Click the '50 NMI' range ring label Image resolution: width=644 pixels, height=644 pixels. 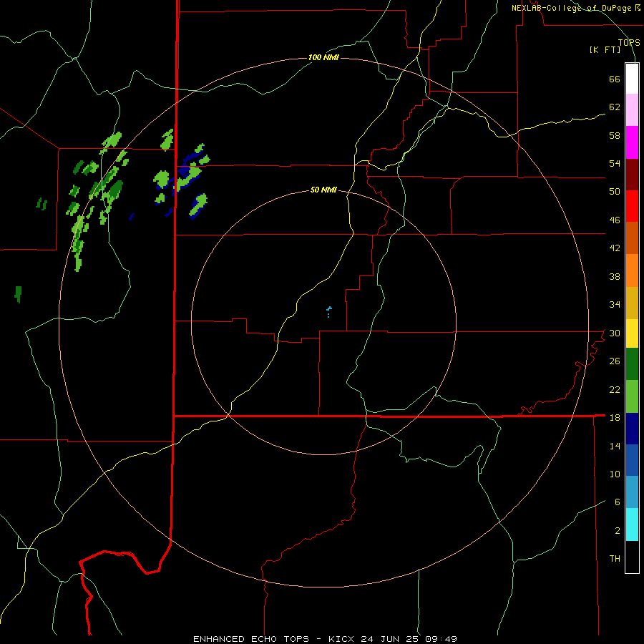click(x=323, y=190)
